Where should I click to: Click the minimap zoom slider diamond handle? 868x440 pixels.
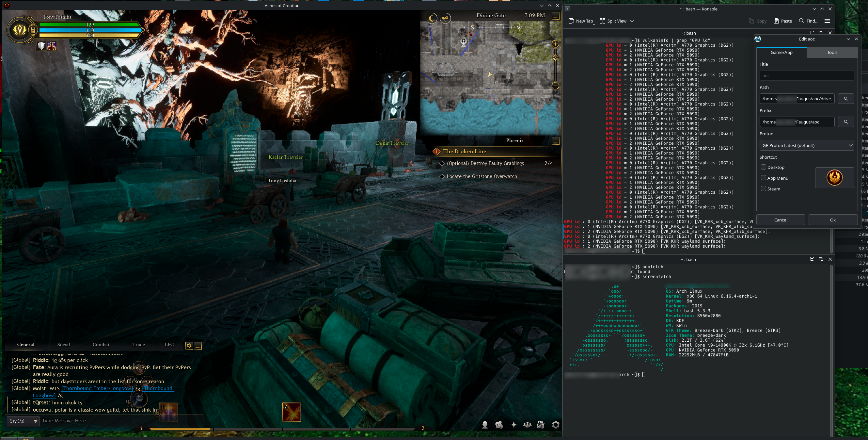(555, 58)
